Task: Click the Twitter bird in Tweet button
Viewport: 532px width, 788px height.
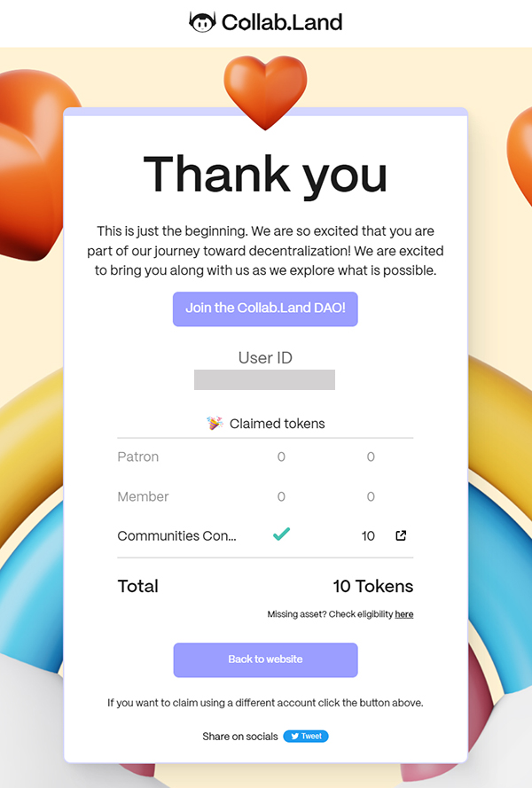Action: pyautogui.click(x=294, y=737)
